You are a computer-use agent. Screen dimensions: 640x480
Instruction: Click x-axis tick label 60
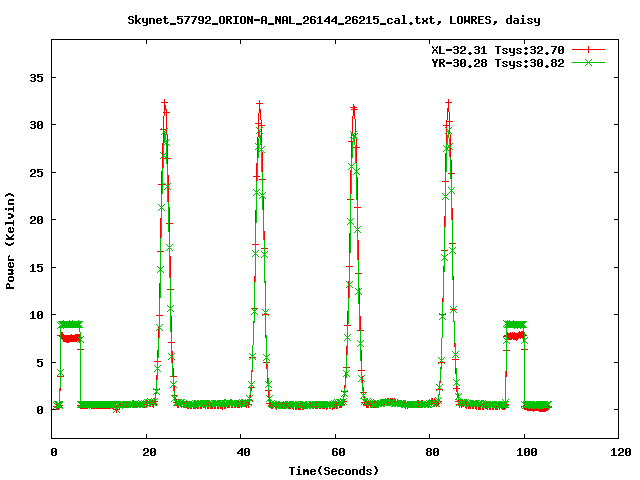point(338,452)
